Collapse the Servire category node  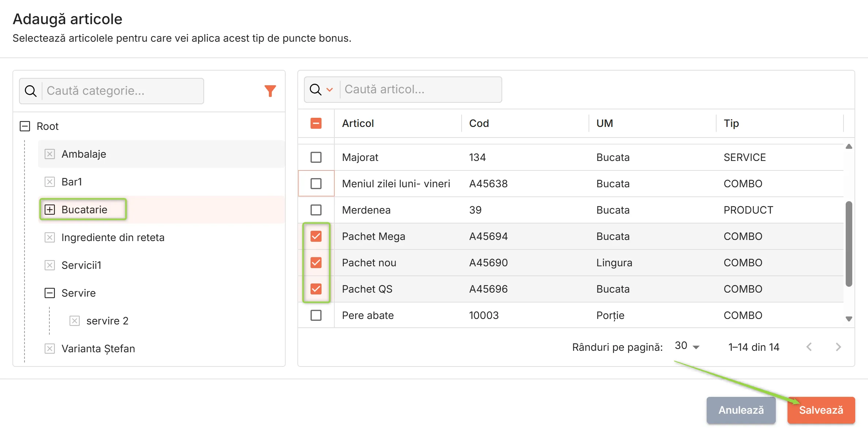50,293
